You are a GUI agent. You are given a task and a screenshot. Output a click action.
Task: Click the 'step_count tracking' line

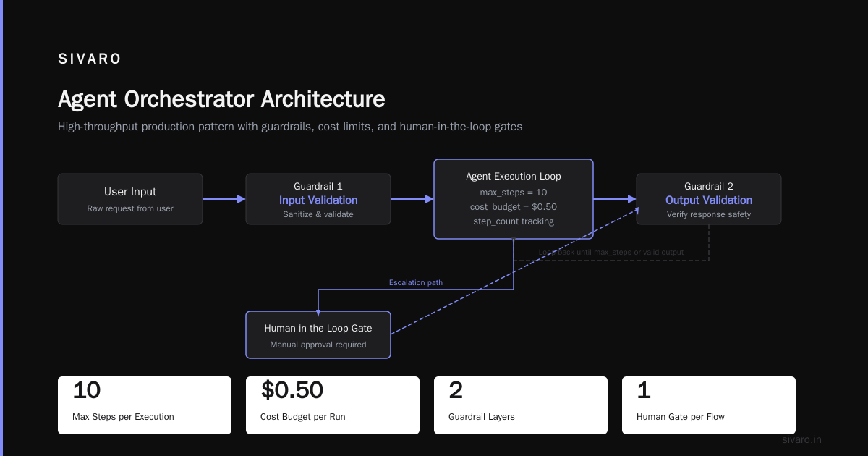[514, 221]
